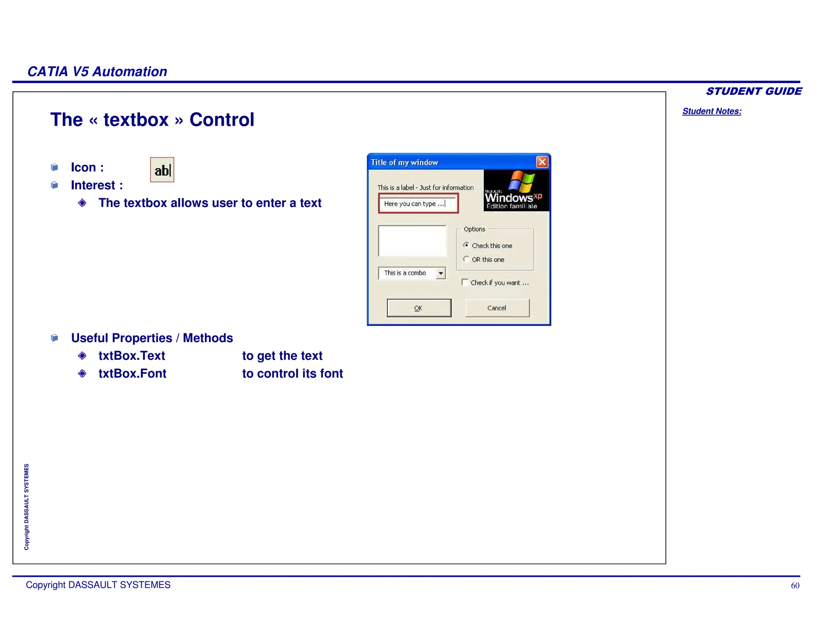Click the 'STUDENT GUIDE' heading
Viewport: 834px width, 644px height.
(x=754, y=91)
